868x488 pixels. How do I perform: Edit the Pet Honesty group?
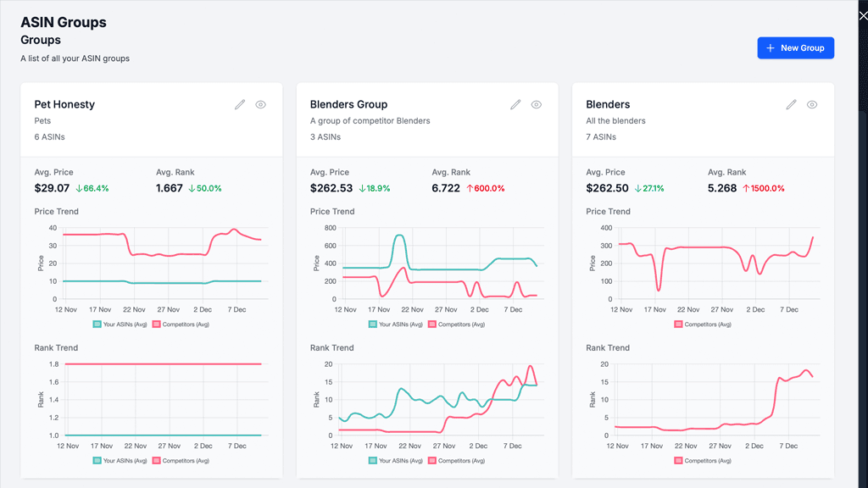click(239, 104)
